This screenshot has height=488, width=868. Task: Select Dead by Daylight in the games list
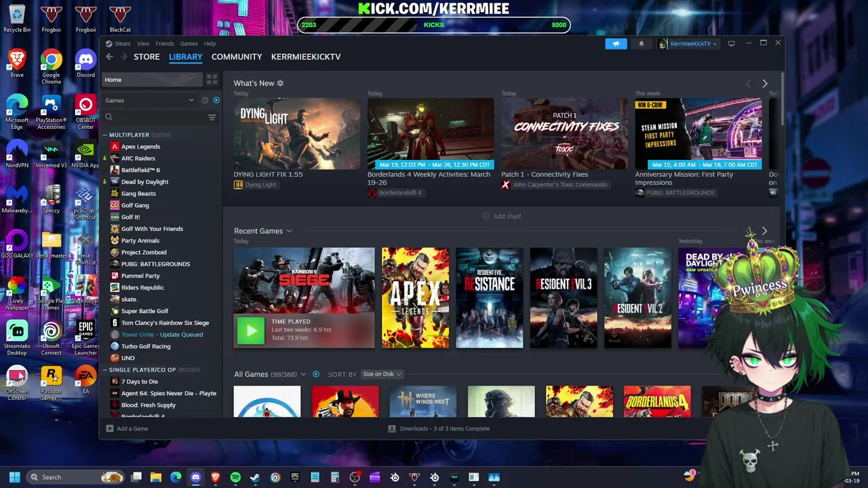coord(144,182)
